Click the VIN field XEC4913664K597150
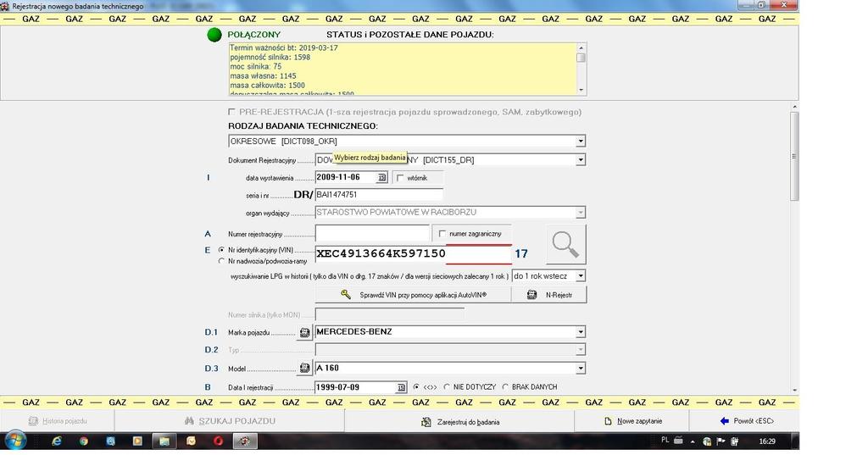868x455 pixels. click(x=413, y=253)
